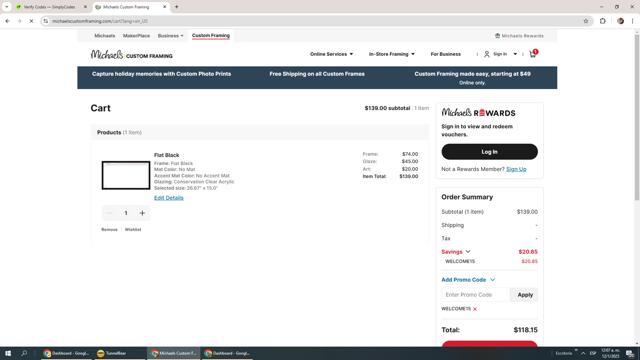Expand the Sign In account dropdown
This screenshot has width=640, height=360.
[515, 54]
